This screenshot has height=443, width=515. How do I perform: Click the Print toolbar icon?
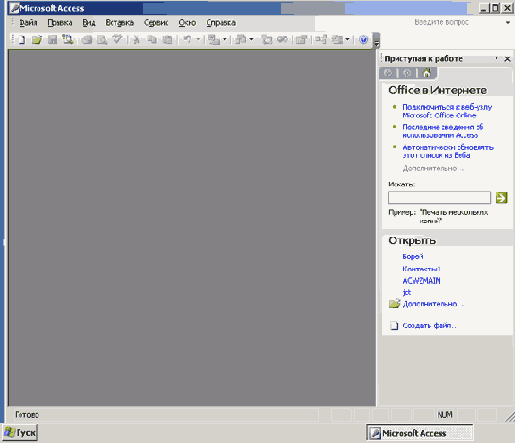(x=87, y=40)
